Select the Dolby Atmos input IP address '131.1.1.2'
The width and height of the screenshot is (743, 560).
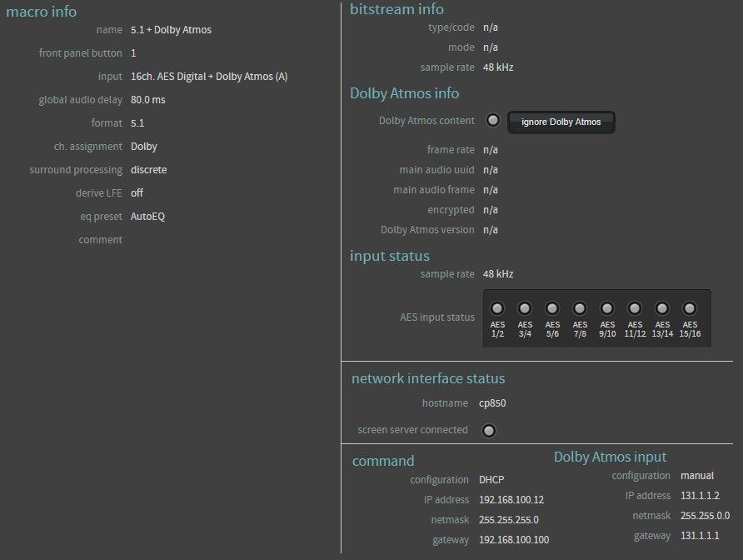click(x=700, y=496)
